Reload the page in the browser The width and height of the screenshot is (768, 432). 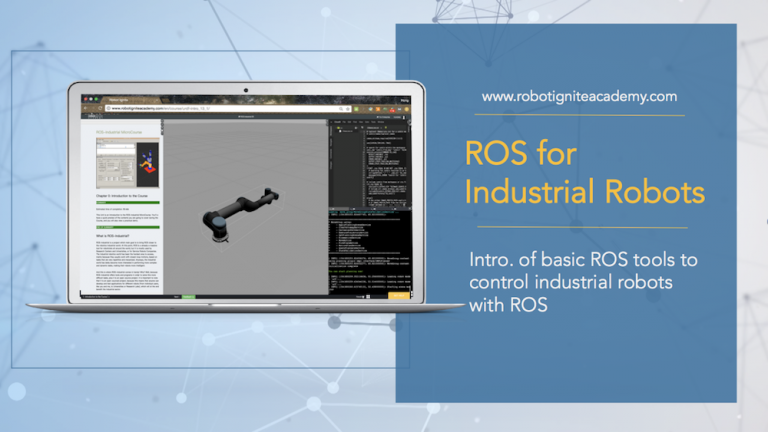coord(100,108)
